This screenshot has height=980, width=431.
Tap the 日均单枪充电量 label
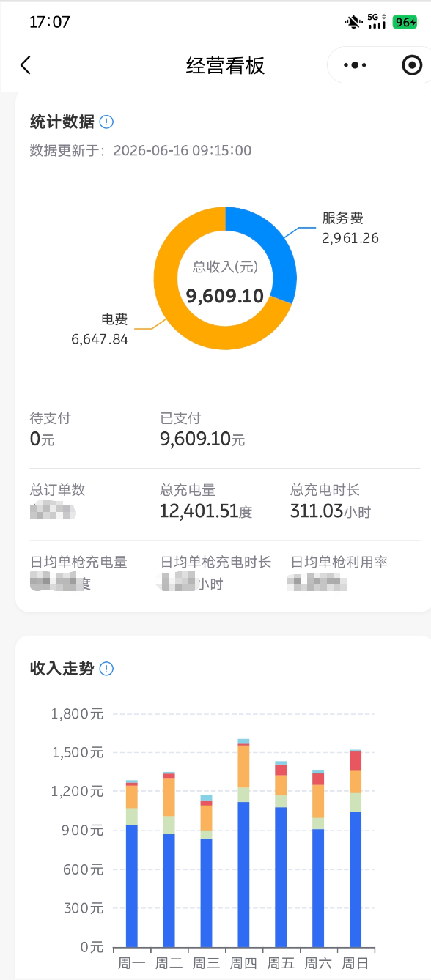tap(78, 562)
